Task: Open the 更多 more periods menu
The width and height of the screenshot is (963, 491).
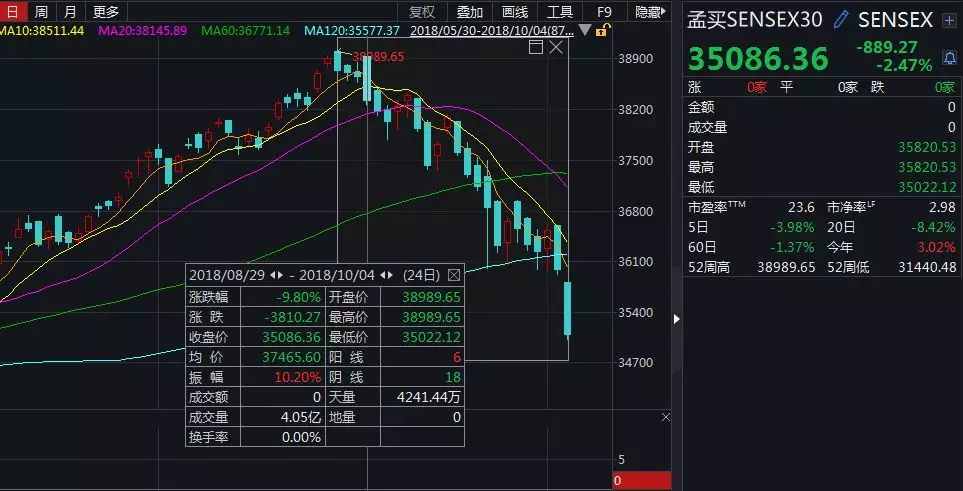Action: tap(106, 11)
